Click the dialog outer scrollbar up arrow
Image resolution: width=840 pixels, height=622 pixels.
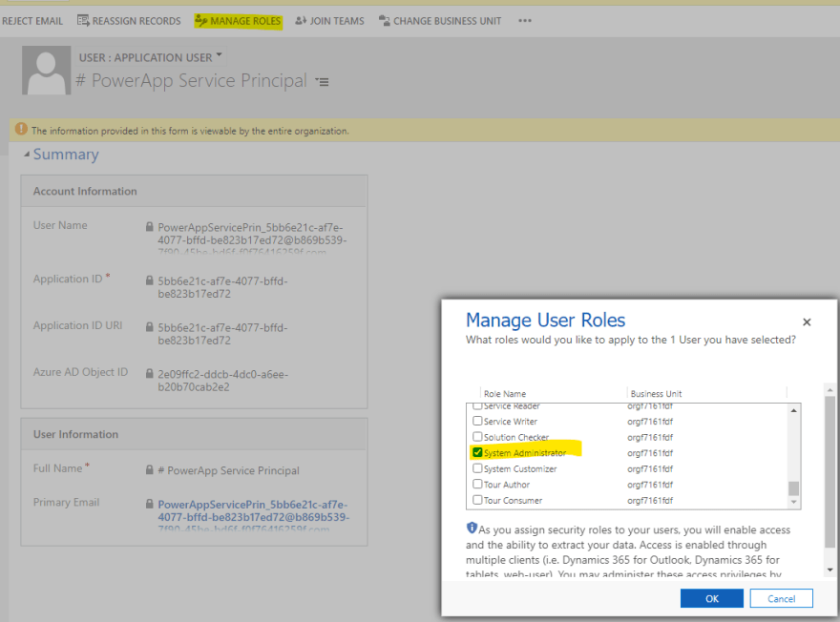(x=829, y=389)
